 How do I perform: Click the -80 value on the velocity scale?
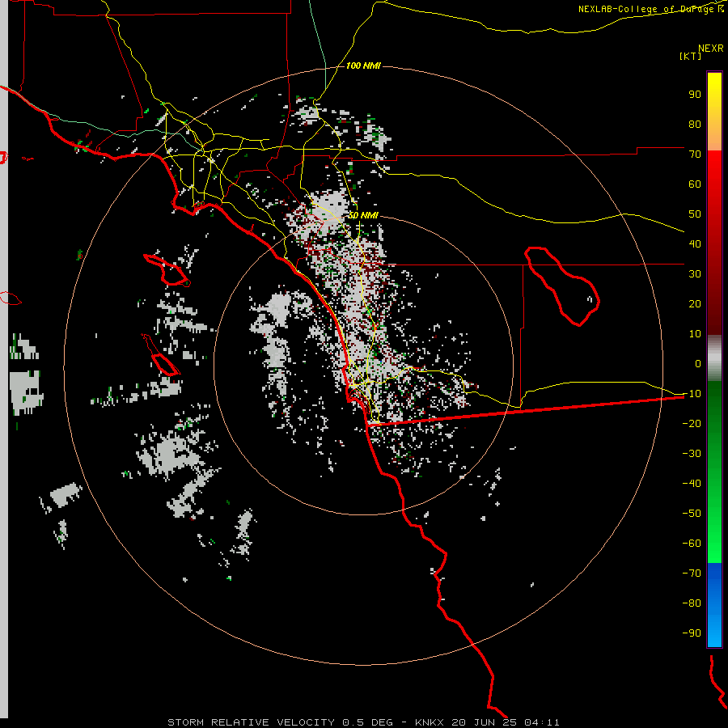(x=692, y=603)
